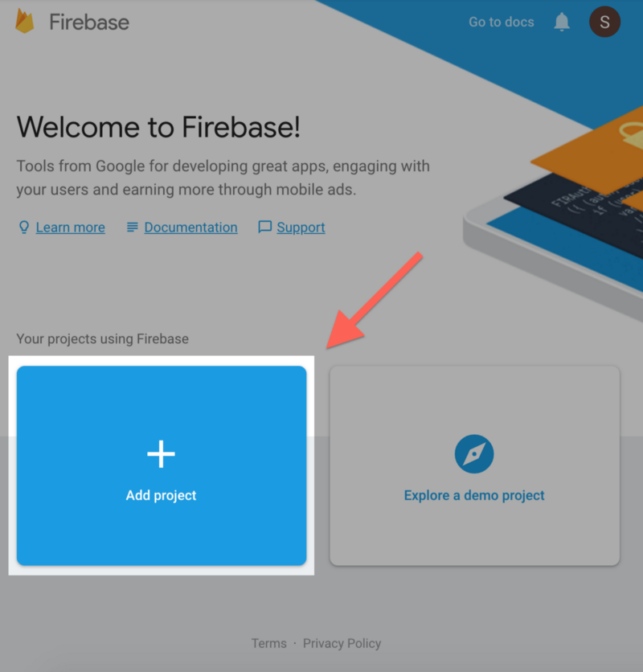Open the Terms link in footer
Screen dimensions: 643x672
click(x=268, y=643)
